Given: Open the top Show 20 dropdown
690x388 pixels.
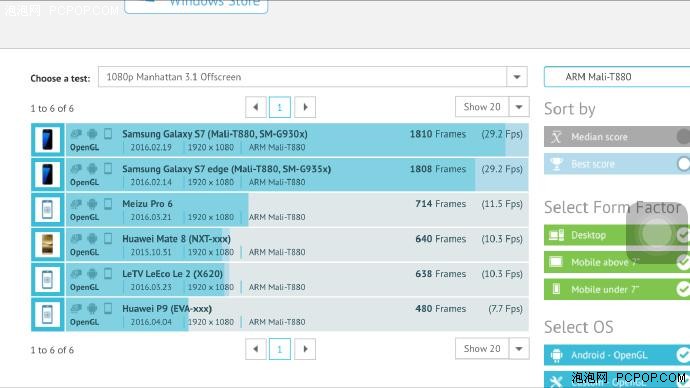Looking at the screenshot, I should [492, 107].
